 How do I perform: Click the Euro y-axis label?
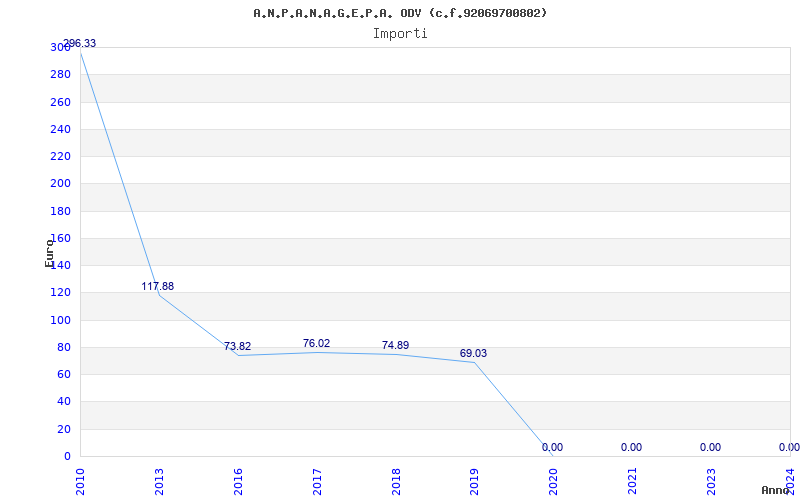tap(49, 253)
